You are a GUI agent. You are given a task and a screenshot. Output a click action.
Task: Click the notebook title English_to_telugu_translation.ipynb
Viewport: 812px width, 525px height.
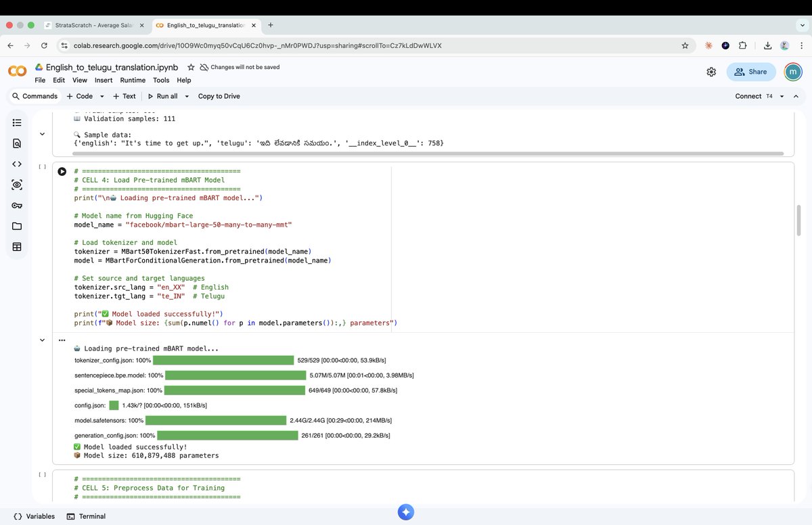tap(112, 68)
